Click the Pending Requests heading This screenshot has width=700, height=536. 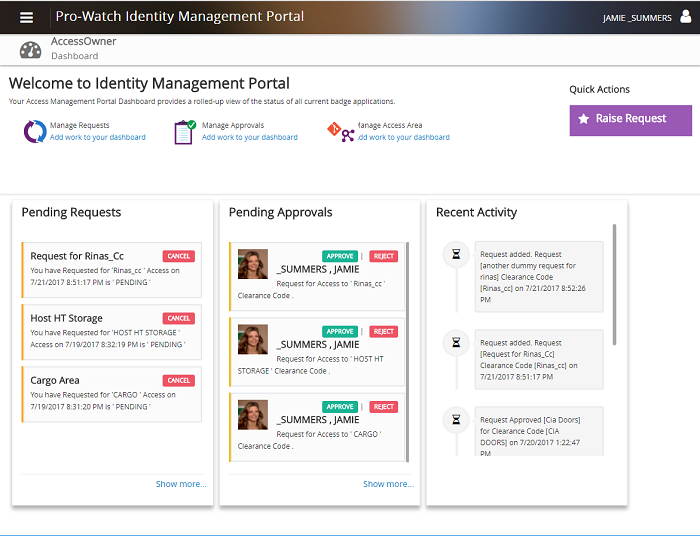(x=71, y=212)
